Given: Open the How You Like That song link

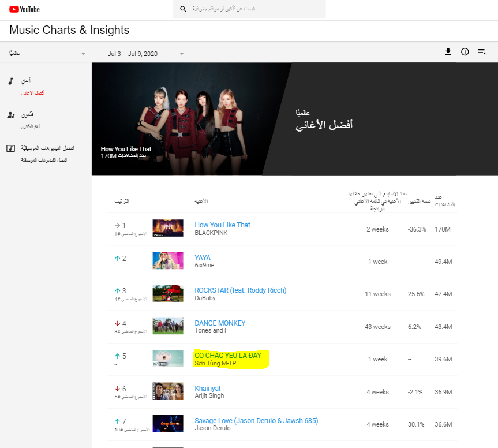Looking at the screenshot, I should [222, 225].
